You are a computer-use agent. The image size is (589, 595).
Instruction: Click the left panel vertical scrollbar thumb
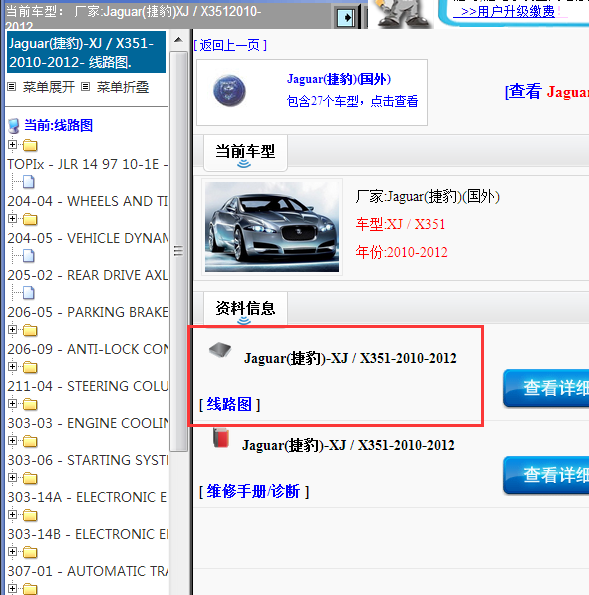pos(178,251)
